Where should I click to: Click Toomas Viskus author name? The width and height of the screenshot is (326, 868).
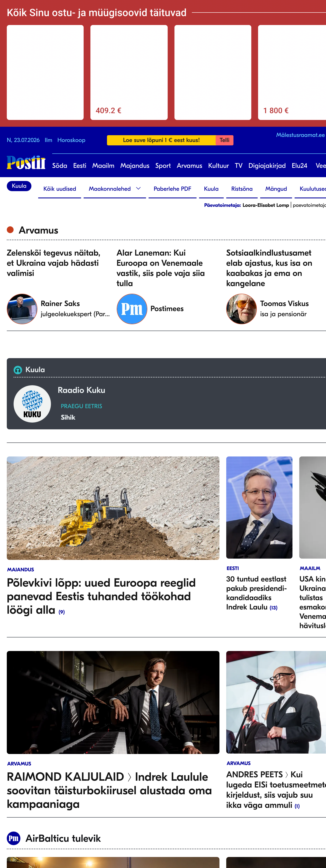284,303
